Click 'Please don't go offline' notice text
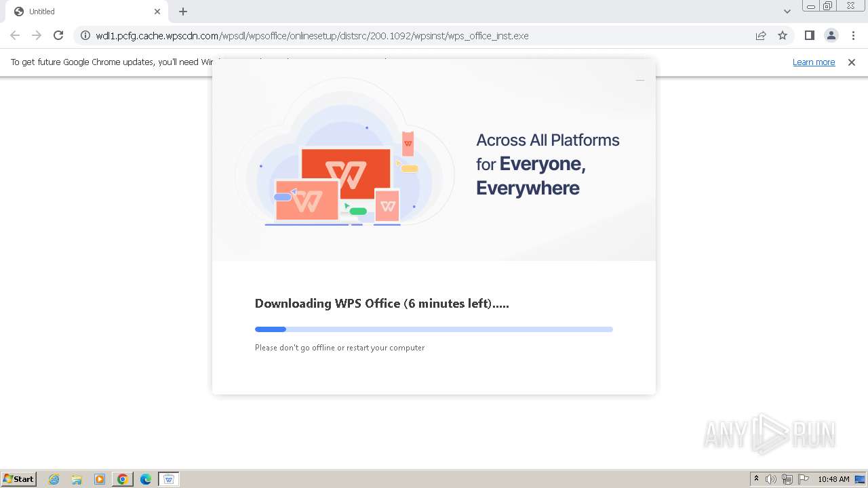Screen dimensions: 868x488 (x=340, y=348)
